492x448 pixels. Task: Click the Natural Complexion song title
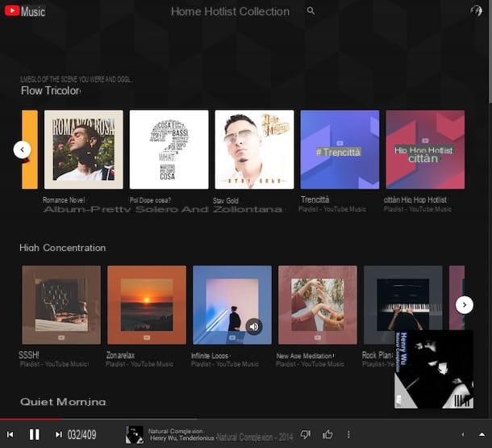176,431
